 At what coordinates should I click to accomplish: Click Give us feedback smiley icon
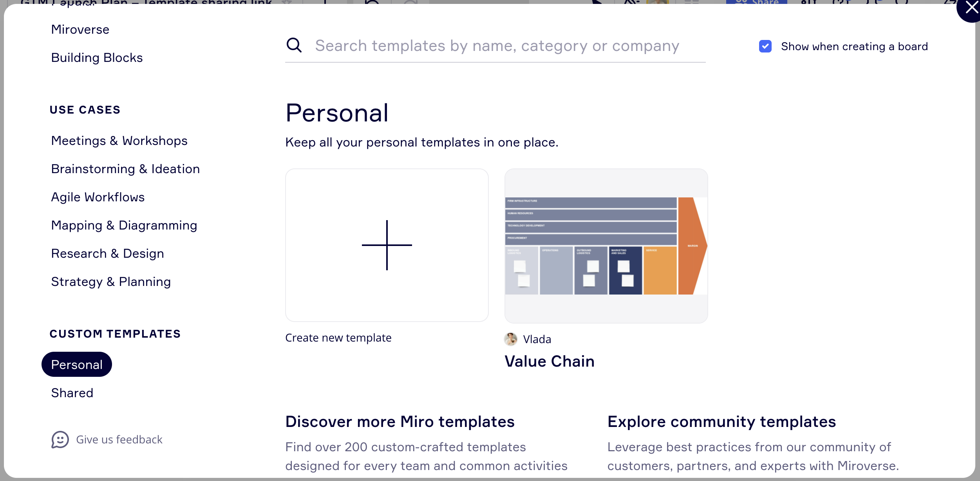(x=60, y=440)
